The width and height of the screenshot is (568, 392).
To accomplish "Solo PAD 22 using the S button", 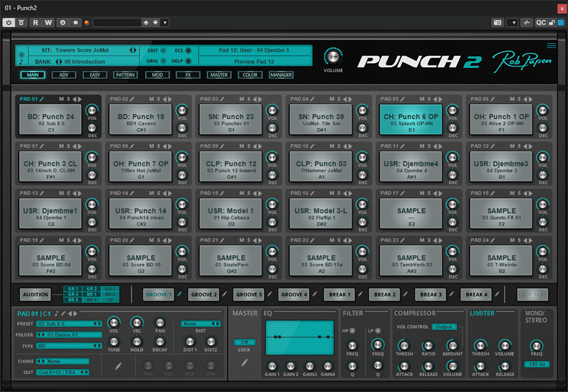I will (339, 240).
